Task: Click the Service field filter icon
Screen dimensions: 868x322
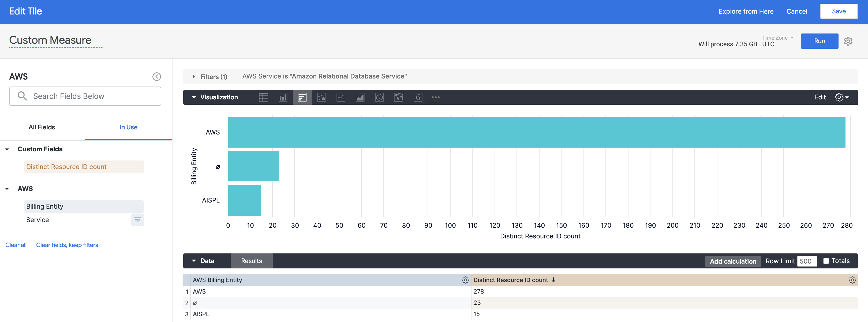Action: point(137,220)
